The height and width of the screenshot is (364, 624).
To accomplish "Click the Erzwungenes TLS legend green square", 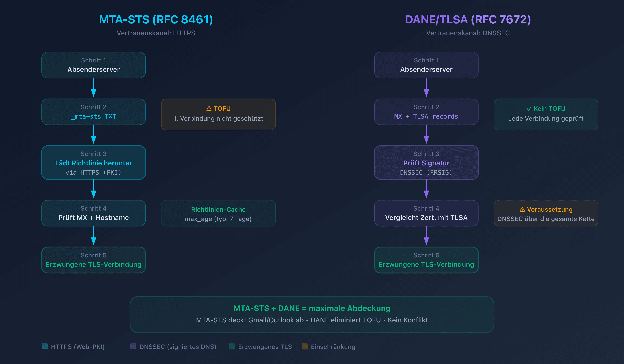I will 232,346.
